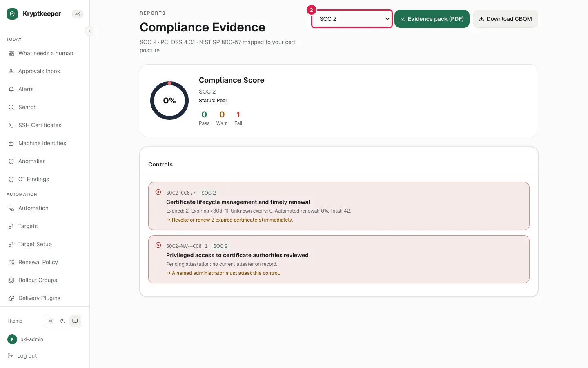Click the pki-admin user avatar

click(12, 339)
